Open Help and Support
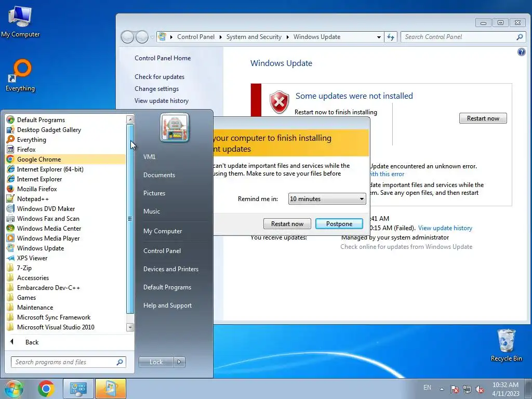The image size is (532, 399). [x=167, y=305]
